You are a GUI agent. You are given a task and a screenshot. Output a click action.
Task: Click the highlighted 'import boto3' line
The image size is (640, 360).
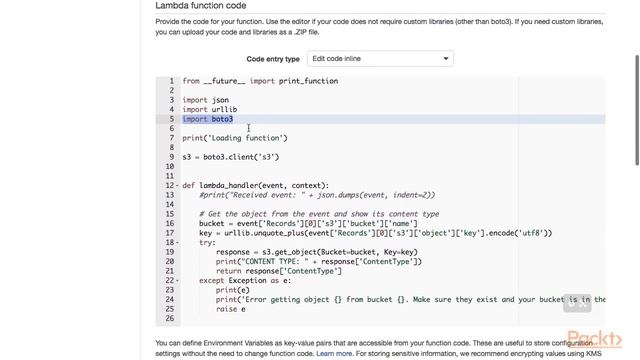(208, 119)
